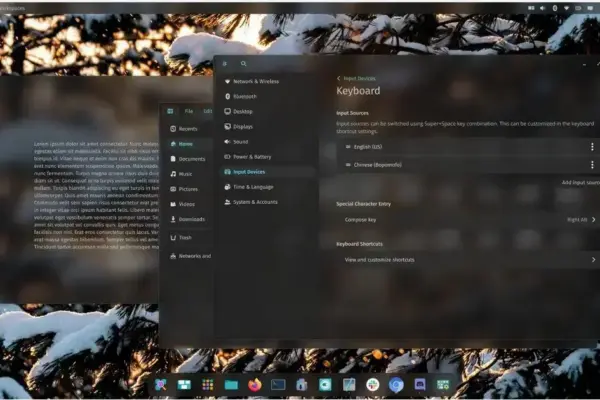Open the Workspaces button in top panel
600x400 pixels.
12,8
